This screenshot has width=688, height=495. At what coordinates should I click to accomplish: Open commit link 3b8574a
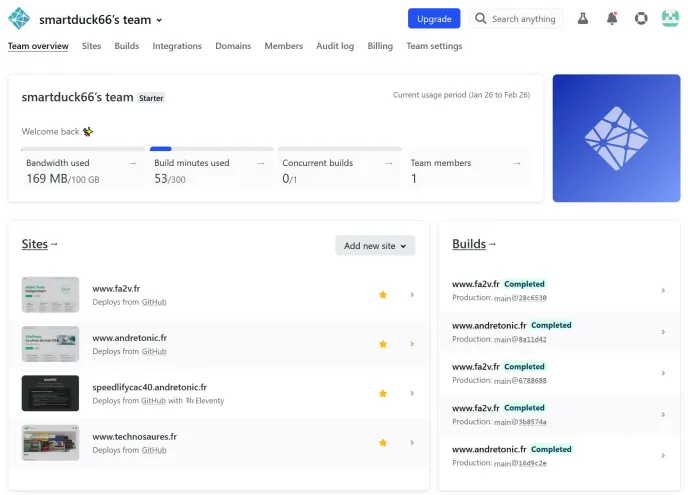(533, 422)
